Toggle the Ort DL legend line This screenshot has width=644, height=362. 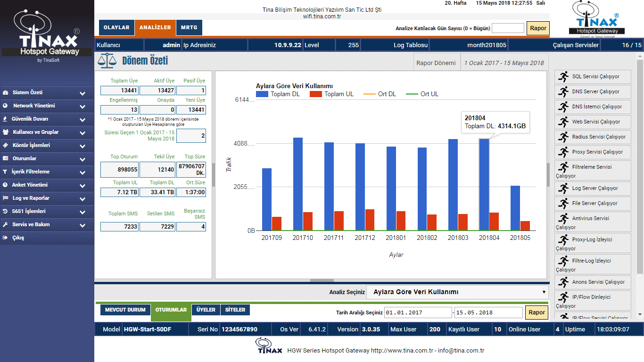(380, 94)
